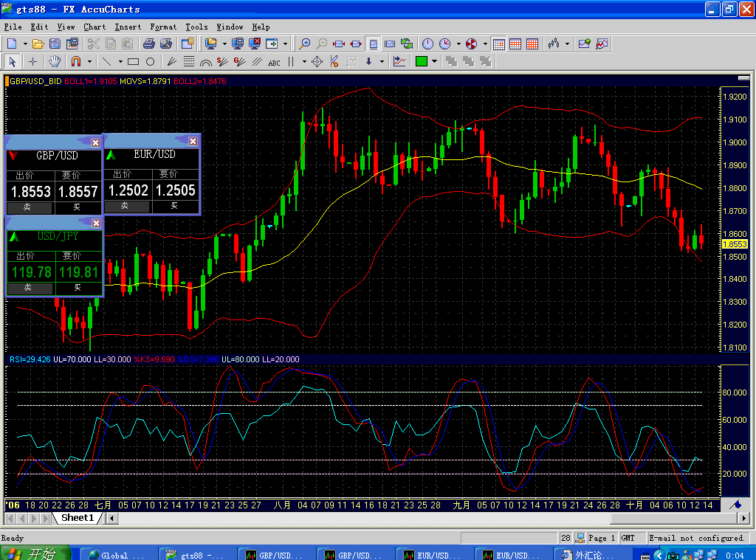Expand the green color picker dropdown
Screen dimensions: 756x560
pos(435,61)
